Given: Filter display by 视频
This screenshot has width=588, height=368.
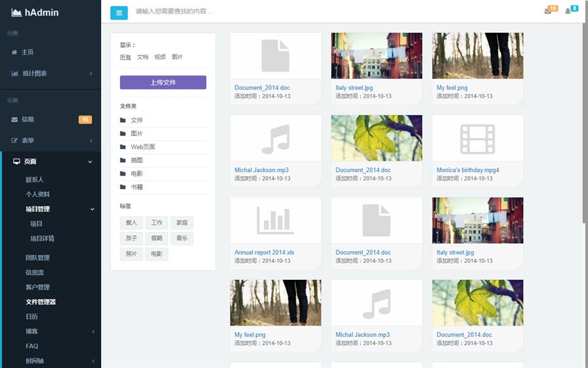Looking at the screenshot, I should (160, 57).
